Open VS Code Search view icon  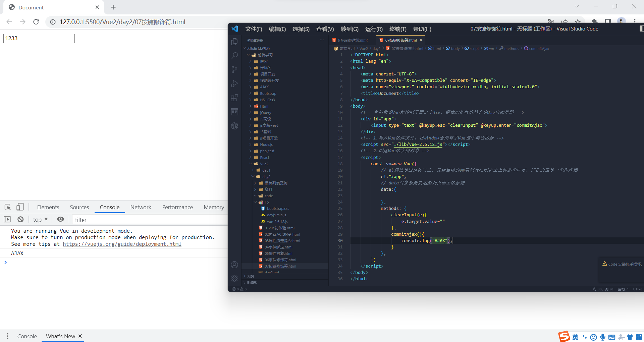tap(234, 56)
